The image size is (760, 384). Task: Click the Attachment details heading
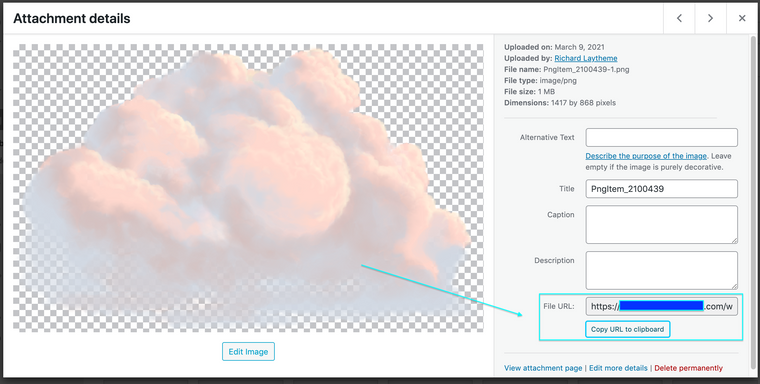click(72, 18)
